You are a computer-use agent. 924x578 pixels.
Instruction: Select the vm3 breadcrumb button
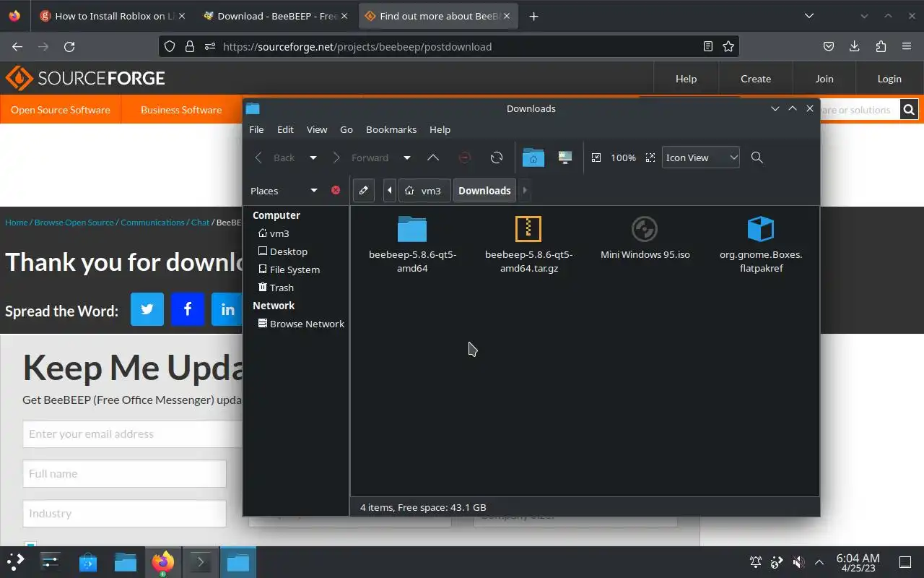[424, 191]
